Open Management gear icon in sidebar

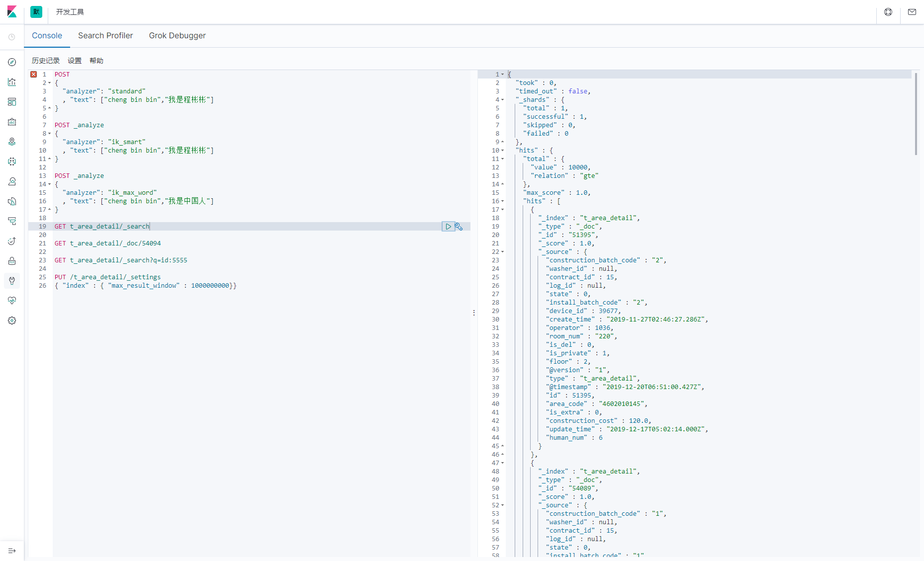[12, 321]
